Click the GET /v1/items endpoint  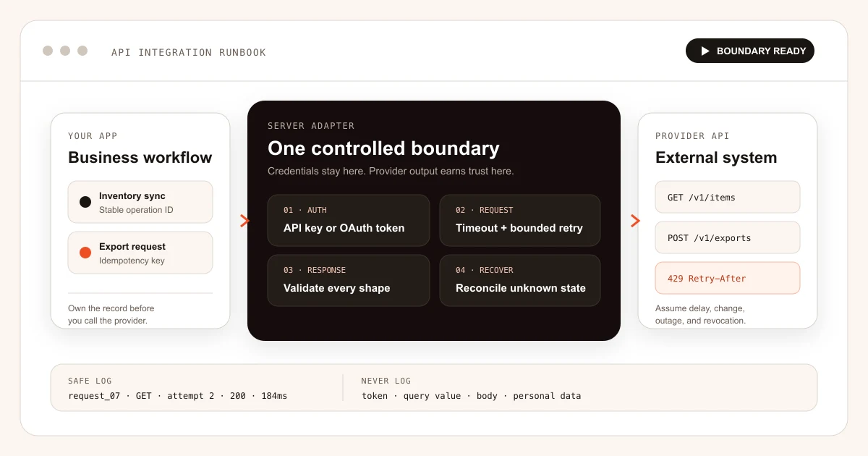point(728,197)
